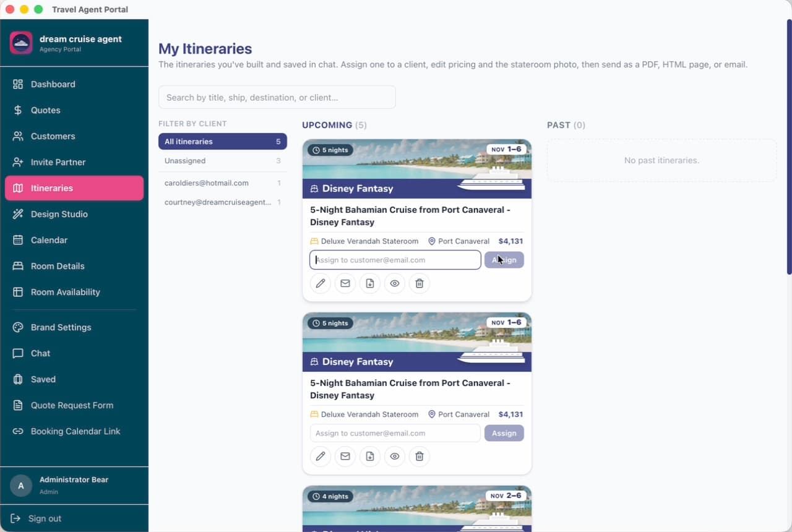Preview second Disney Fantasy itinerary with eye icon
Image resolution: width=792 pixels, height=532 pixels.
pyautogui.click(x=395, y=457)
